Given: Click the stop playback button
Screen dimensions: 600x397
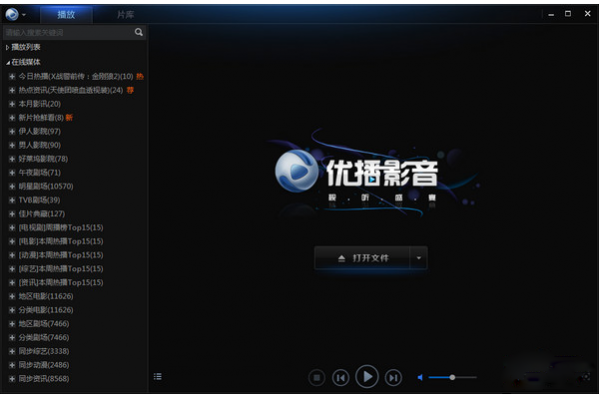Looking at the screenshot, I should (x=316, y=378).
